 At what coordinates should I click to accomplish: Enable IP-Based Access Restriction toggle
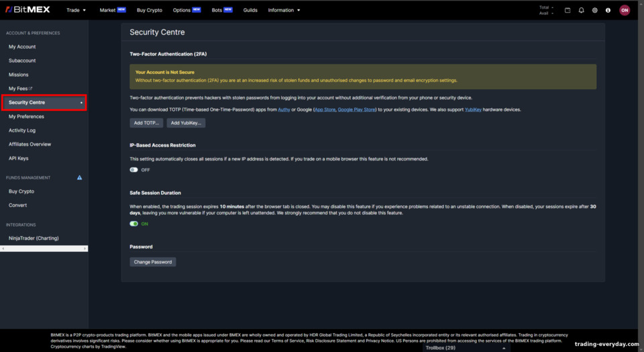point(134,170)
